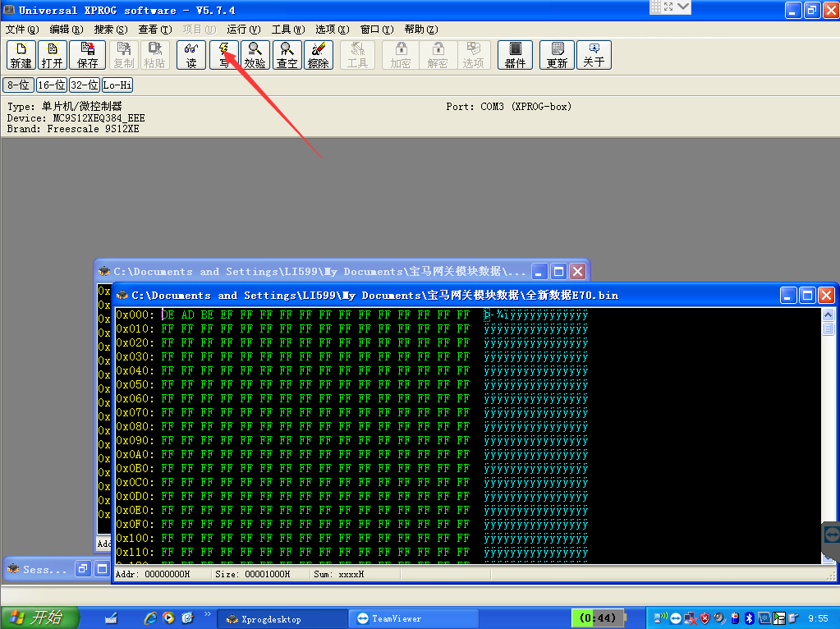Click the 0x050 address label

(x=135, y=384)
